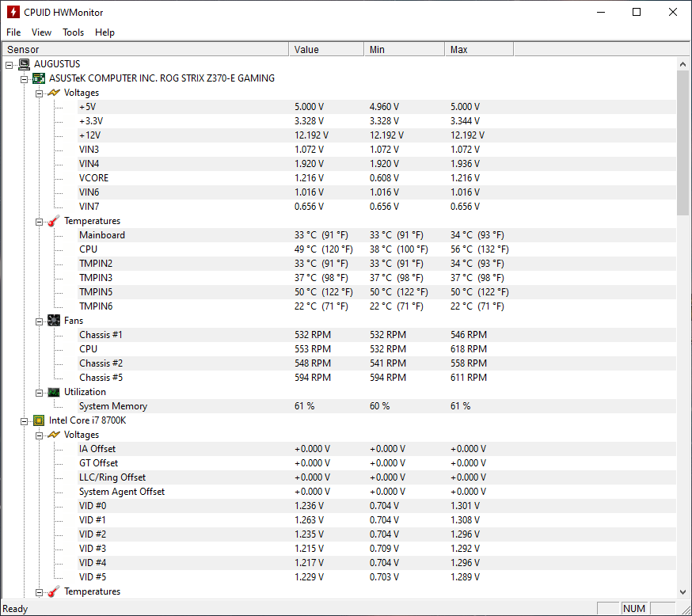This screenshot has width=692, height=616.
Task: Click the Value column header
Action: tap(326, 49)
